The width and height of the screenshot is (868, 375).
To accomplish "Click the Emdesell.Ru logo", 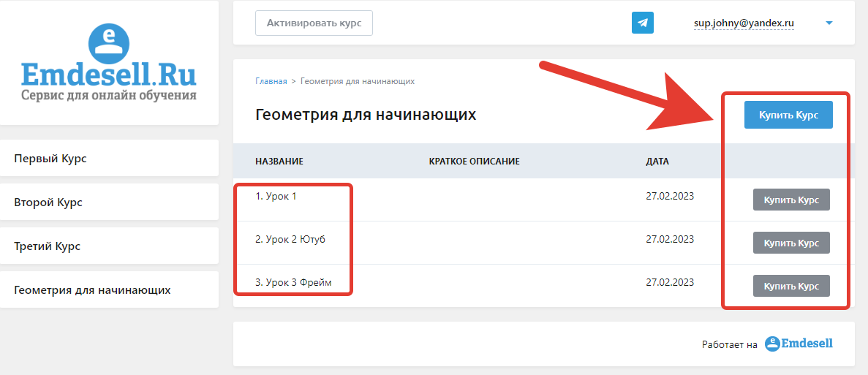I will pos(109,63).
